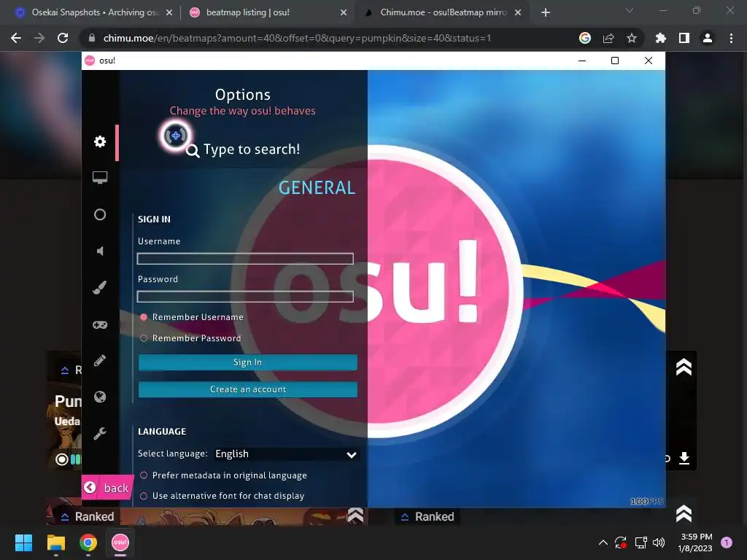The width and height of the screenshot is (747, 560).
Task: Open volume control in system tray
Action: tap(659, 542)
